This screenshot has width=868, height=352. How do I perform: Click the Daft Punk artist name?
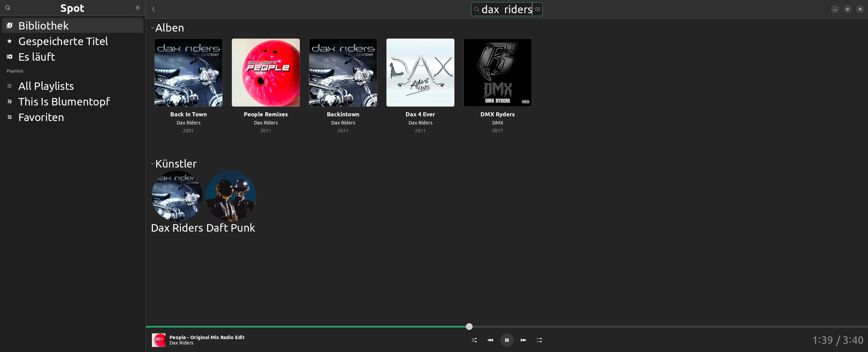[231, 228]
